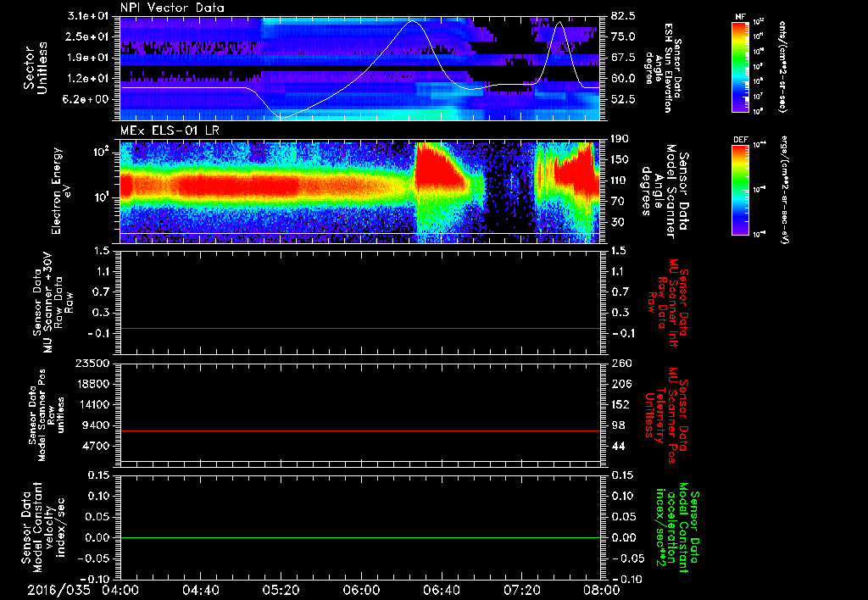Click the 2016/035 date label
Viewport: 868px width, 600px height.
tap(58, 591)
